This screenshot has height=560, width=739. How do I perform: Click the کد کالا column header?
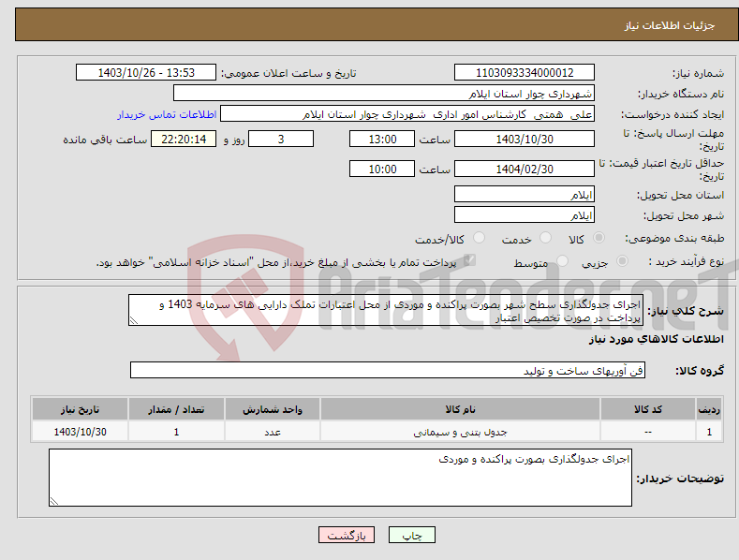click(648, 409)
